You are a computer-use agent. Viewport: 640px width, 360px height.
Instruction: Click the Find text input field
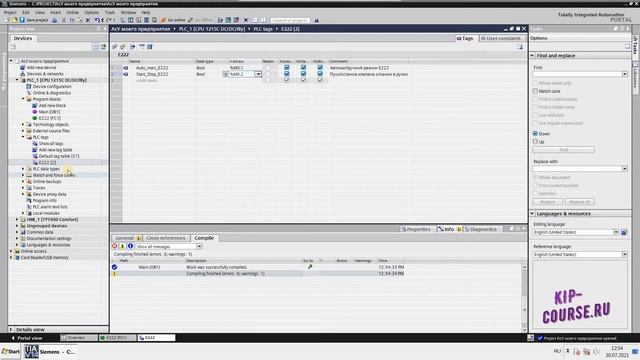577,74
